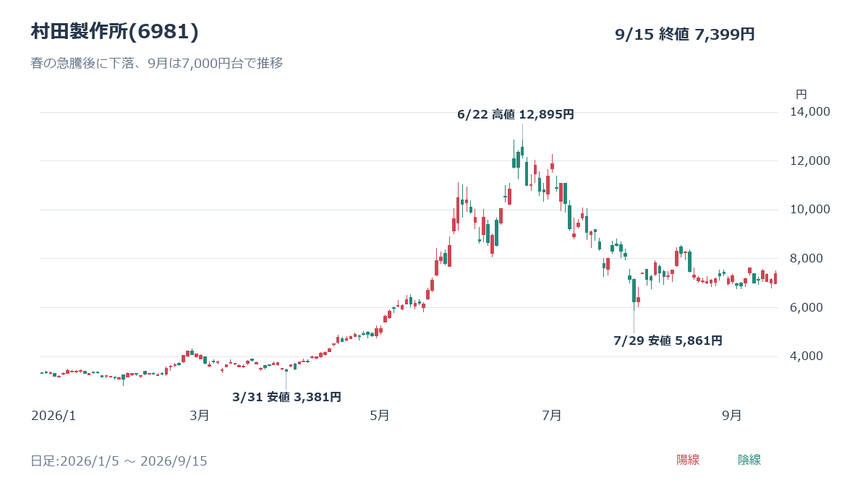
Task: Click the 円 unit label above the price axis
Action: click(x=801, y=95)
